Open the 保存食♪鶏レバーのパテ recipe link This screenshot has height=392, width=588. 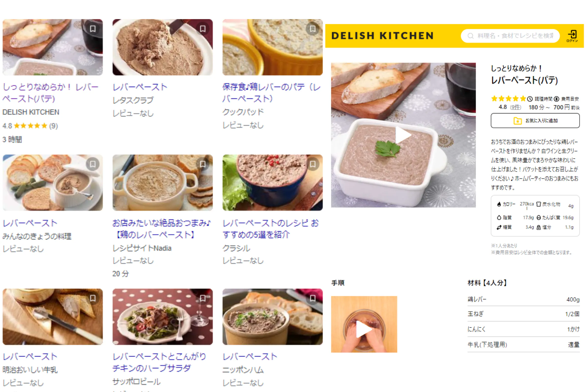pos(271,93)
